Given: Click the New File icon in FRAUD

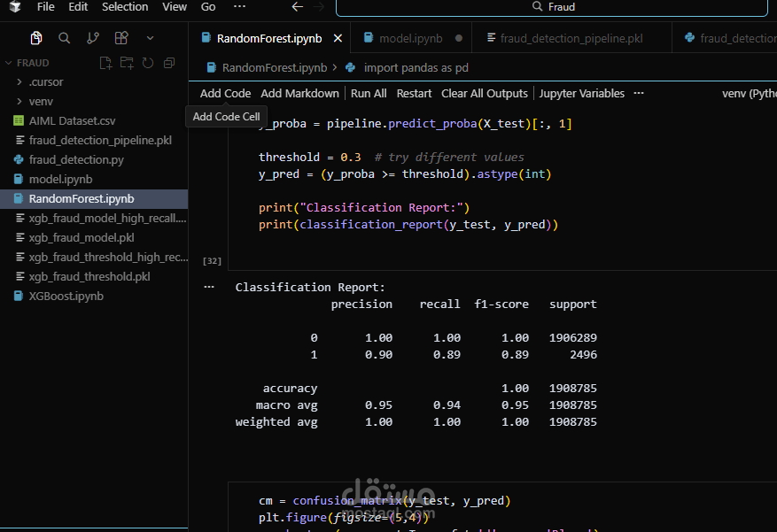Looking at the screenshot, I should 105,63.
